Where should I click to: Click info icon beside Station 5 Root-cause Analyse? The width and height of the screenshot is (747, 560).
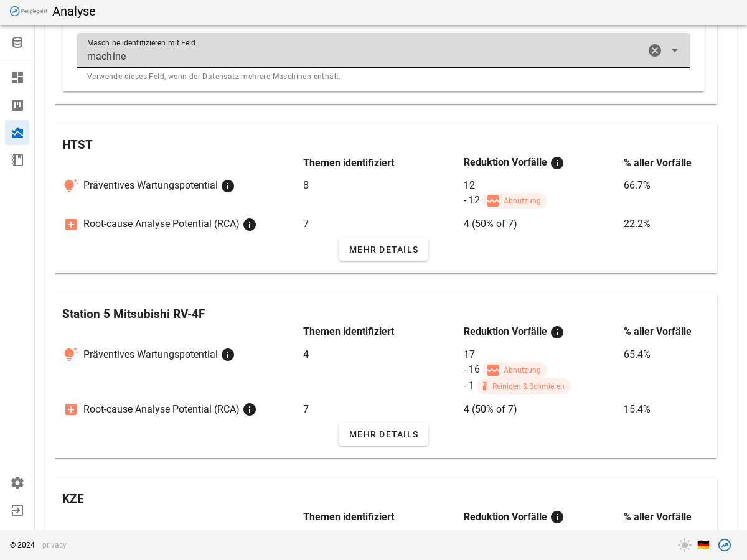[x=250, y=409]
